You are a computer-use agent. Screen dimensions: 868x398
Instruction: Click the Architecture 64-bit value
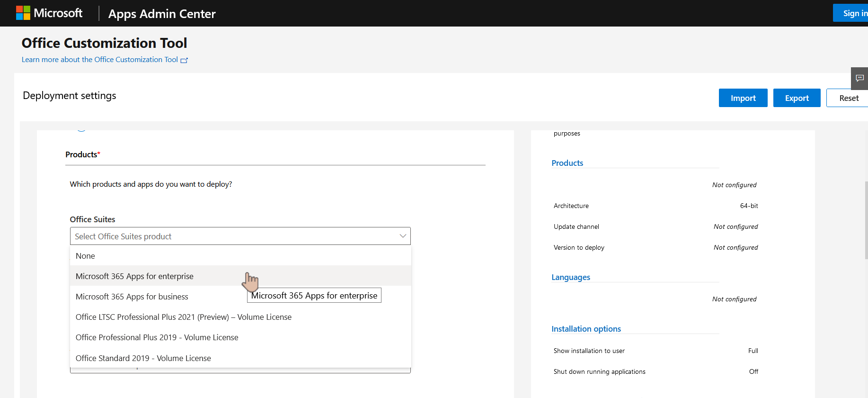point(749,206)
